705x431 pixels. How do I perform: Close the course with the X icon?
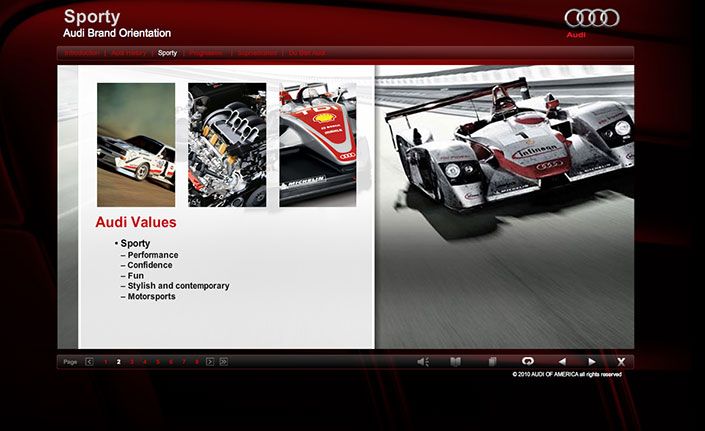[x=621, y=362]
